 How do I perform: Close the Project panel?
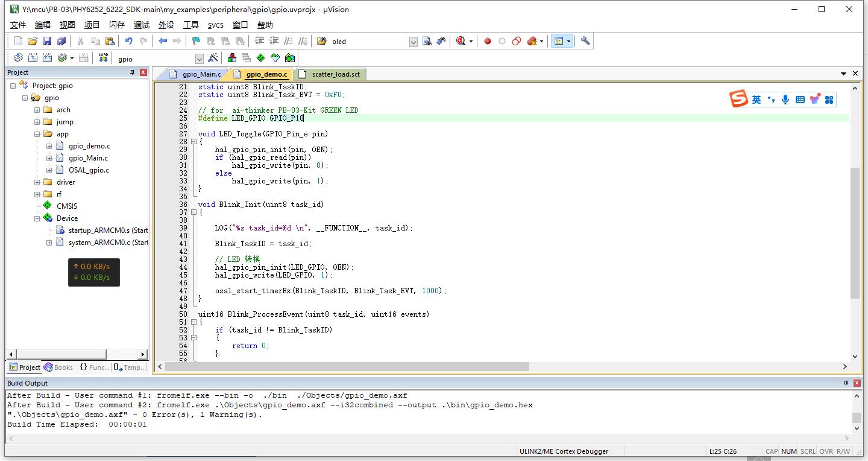point(143,72)
